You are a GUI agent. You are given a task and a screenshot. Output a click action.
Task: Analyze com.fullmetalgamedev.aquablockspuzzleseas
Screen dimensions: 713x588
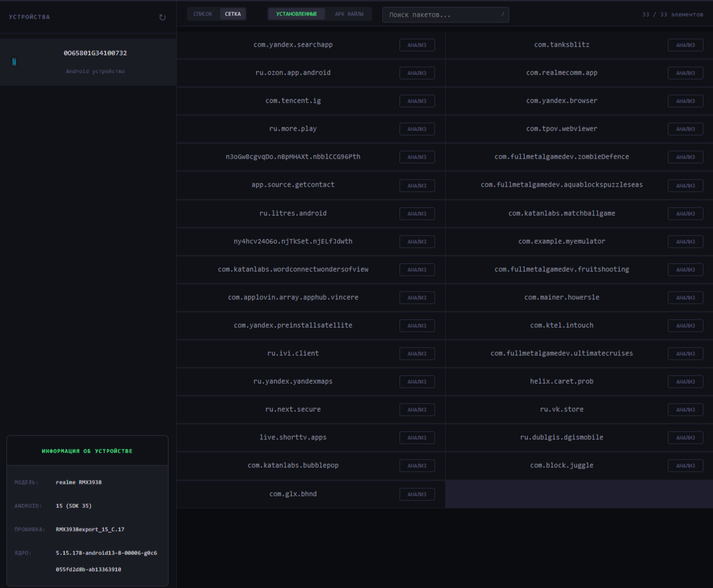click(x=685, y=185)
